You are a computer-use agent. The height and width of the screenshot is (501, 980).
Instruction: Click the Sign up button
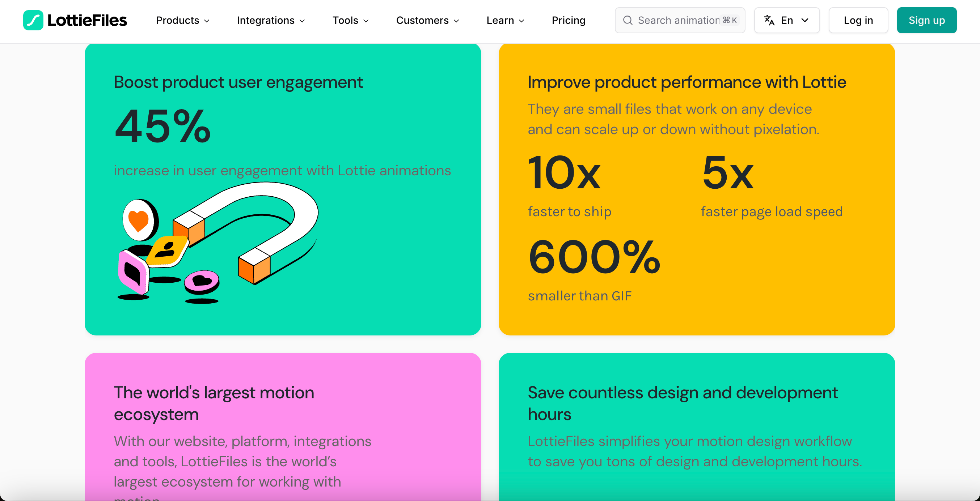click(x=927, y=20)
